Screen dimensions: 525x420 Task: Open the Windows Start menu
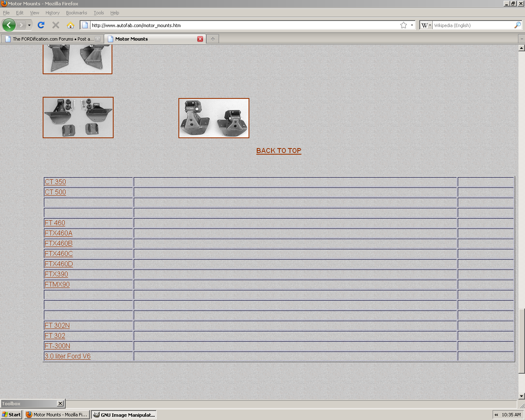(x=11, y=415)
